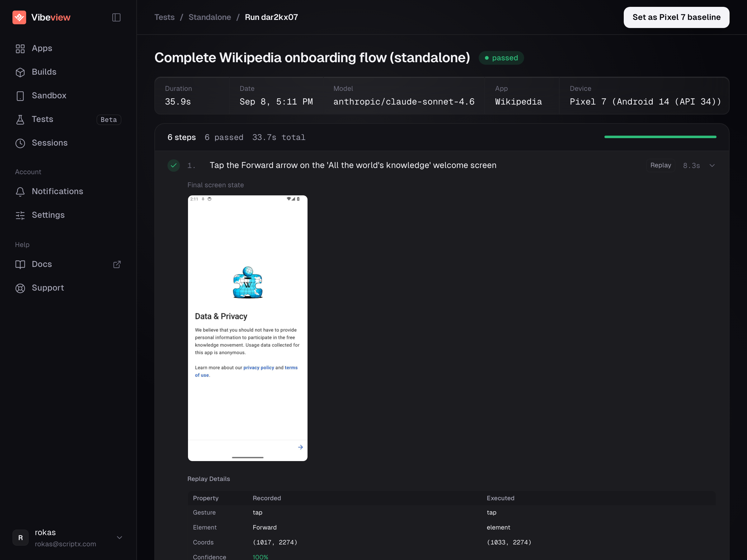Click the 35.9s duration value

tap(178, 102)
